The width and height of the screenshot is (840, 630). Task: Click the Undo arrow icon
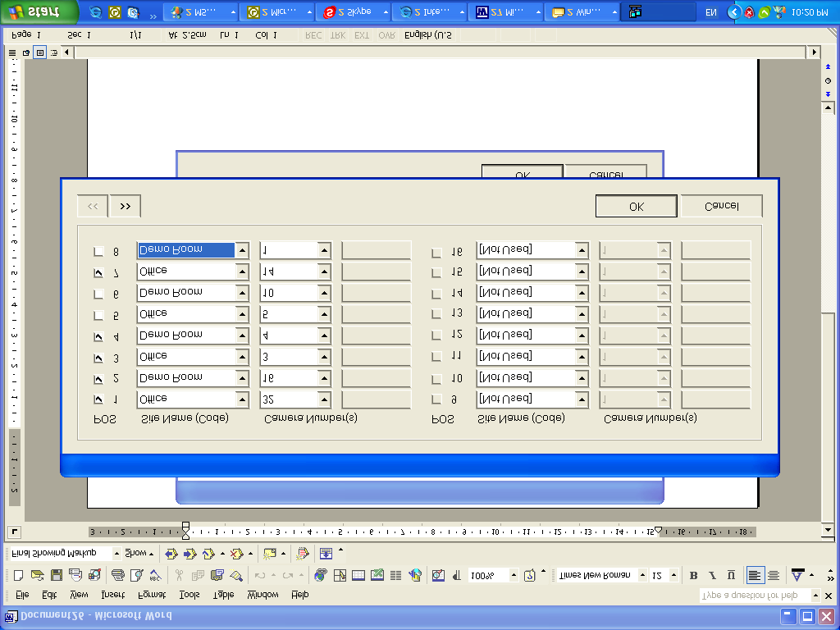(x=260, y=575)
